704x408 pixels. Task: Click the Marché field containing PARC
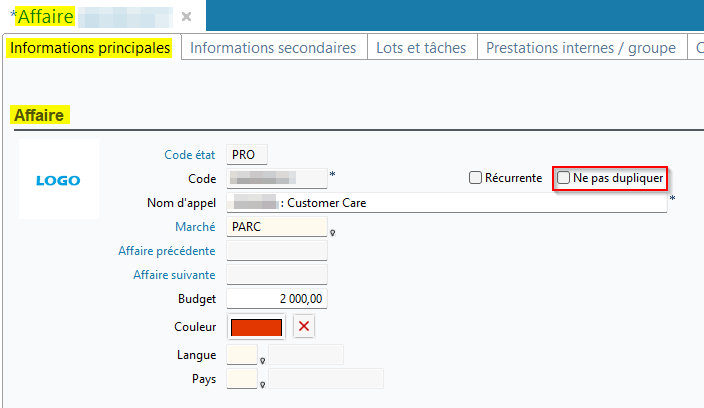coord(277,227)
